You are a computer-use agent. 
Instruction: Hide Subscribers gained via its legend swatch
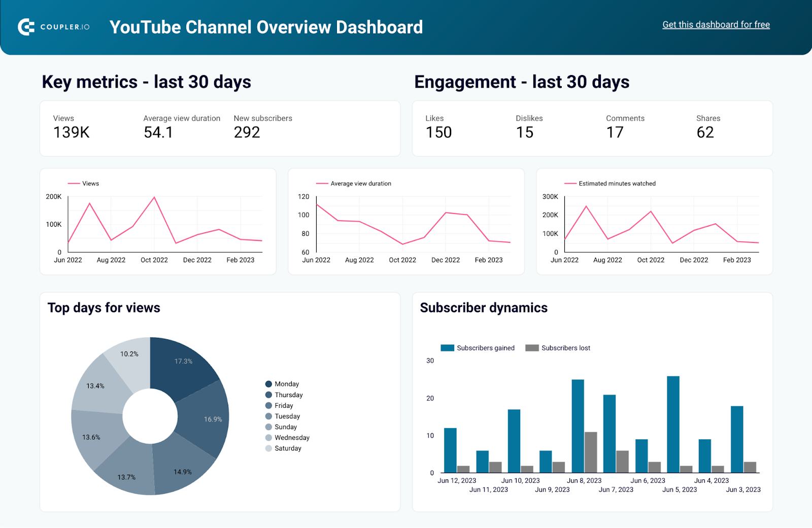point(447,347)
